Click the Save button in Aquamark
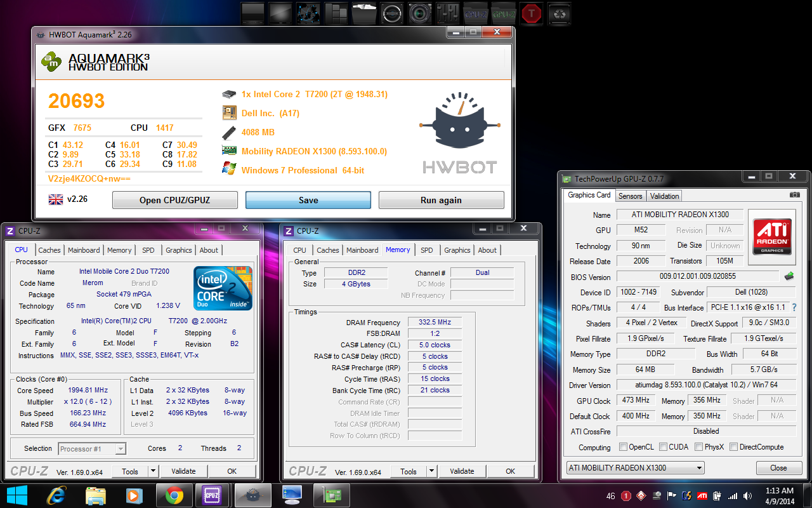 308,200
